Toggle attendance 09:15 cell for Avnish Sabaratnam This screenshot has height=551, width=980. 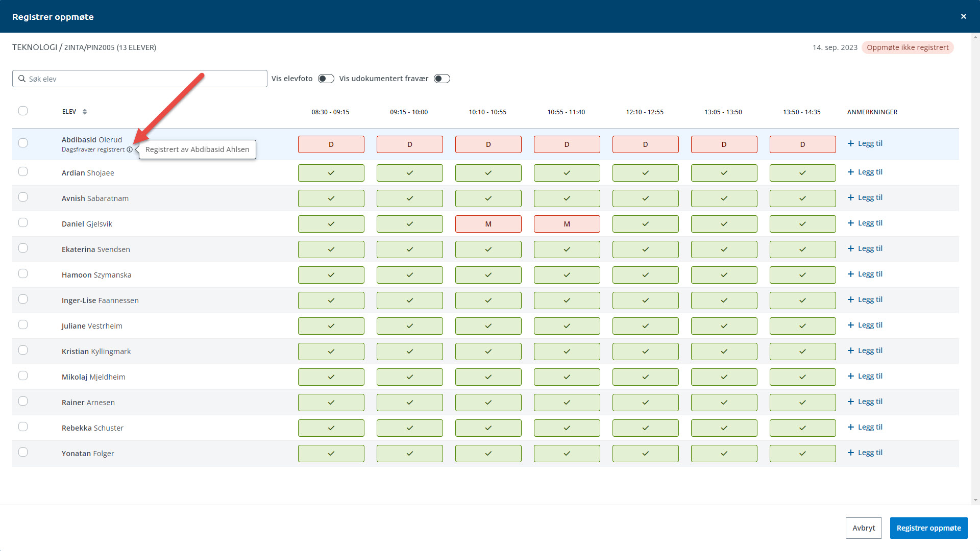tap(410, 198)
